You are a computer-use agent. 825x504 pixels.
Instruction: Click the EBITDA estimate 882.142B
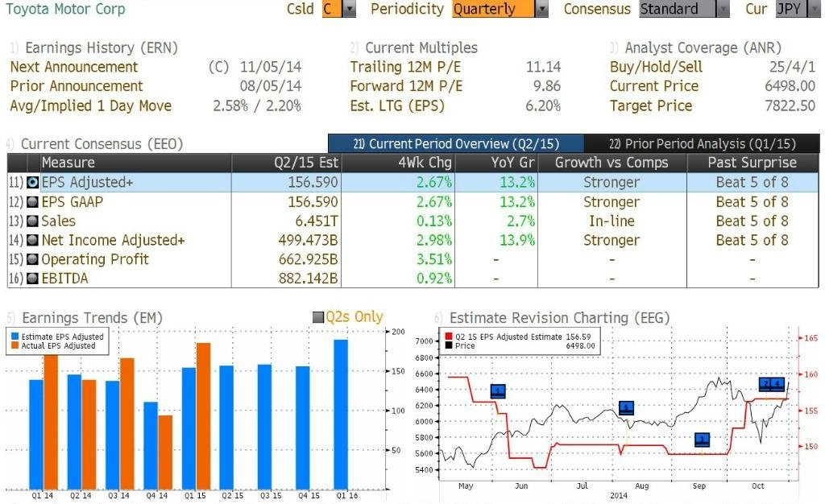click(308, 279)
